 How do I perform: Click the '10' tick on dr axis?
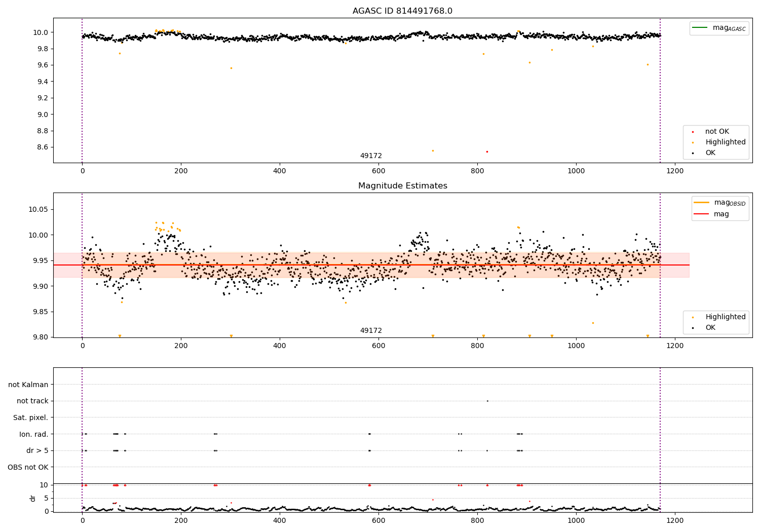tap(44, 485)
